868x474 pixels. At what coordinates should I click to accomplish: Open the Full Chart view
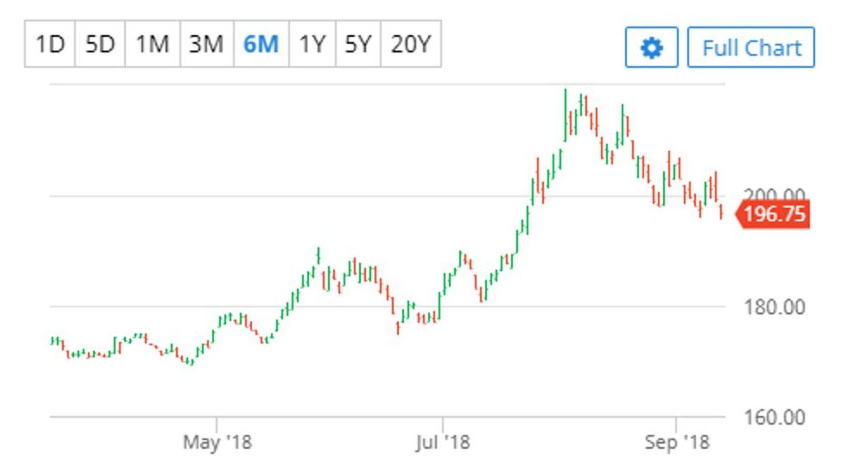point(751,47)
